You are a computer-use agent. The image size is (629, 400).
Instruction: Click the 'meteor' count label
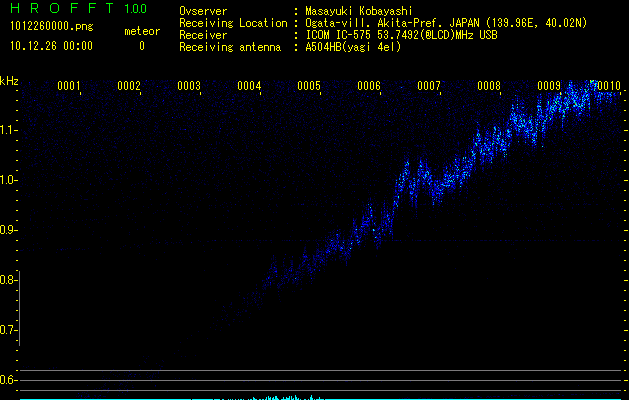[142, 31]
